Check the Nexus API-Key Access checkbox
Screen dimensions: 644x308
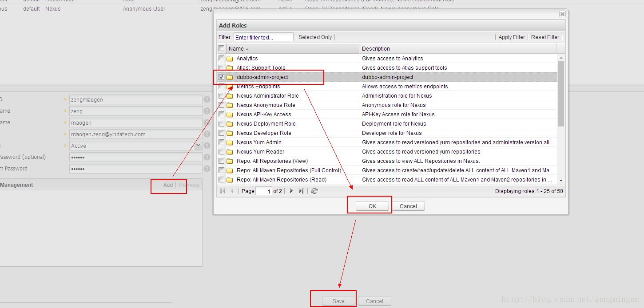pyautogui.click(x=222, y=114)
